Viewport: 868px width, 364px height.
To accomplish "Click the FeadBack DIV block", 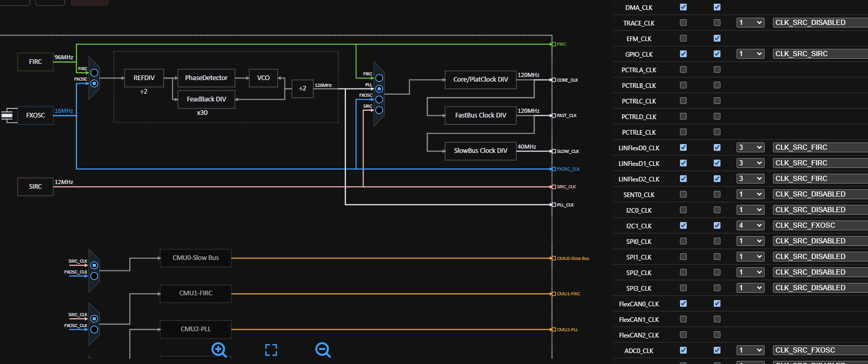I will click(206, 99).
